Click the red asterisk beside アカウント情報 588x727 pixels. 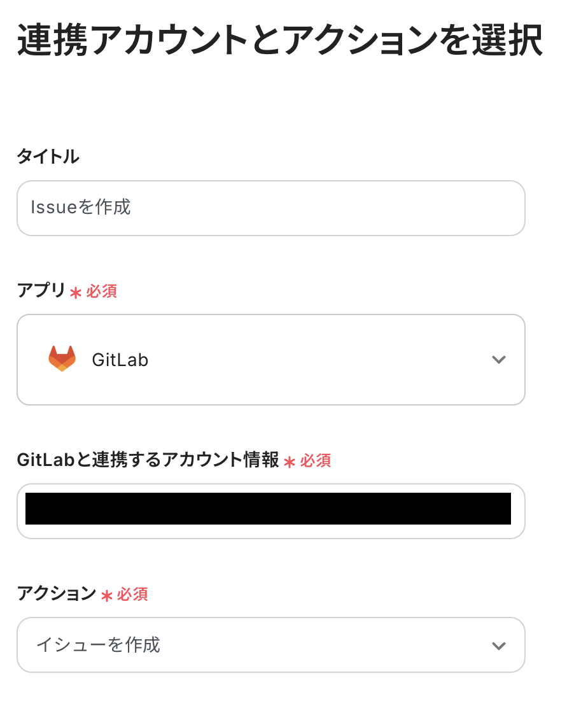pos(290,462)
